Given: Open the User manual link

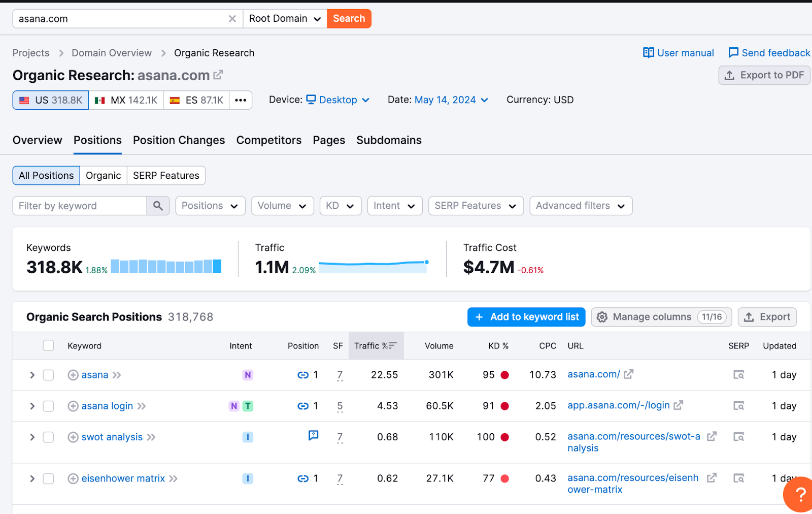Looking at the screenshot, I should click(x=679, y=53).
